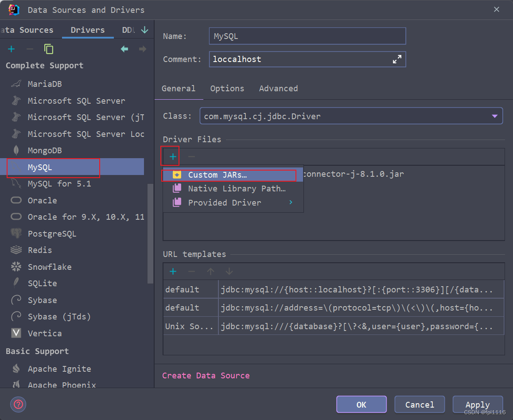Open the help question mark icon
513x420 pixels.
(x=18, y=404)
